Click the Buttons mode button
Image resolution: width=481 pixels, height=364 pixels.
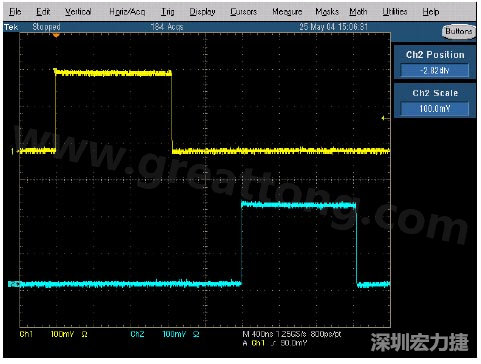click(459, 31)
